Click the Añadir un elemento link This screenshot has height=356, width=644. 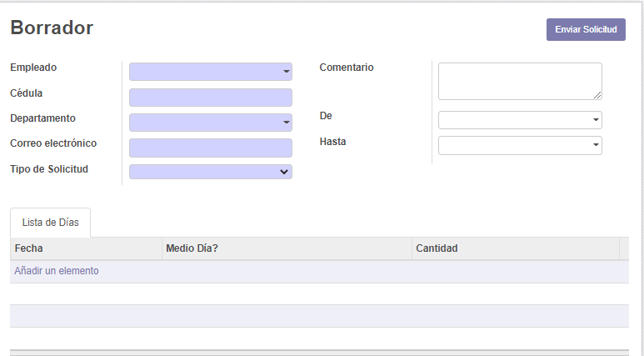pyautogui.click(x=57, y=271)
